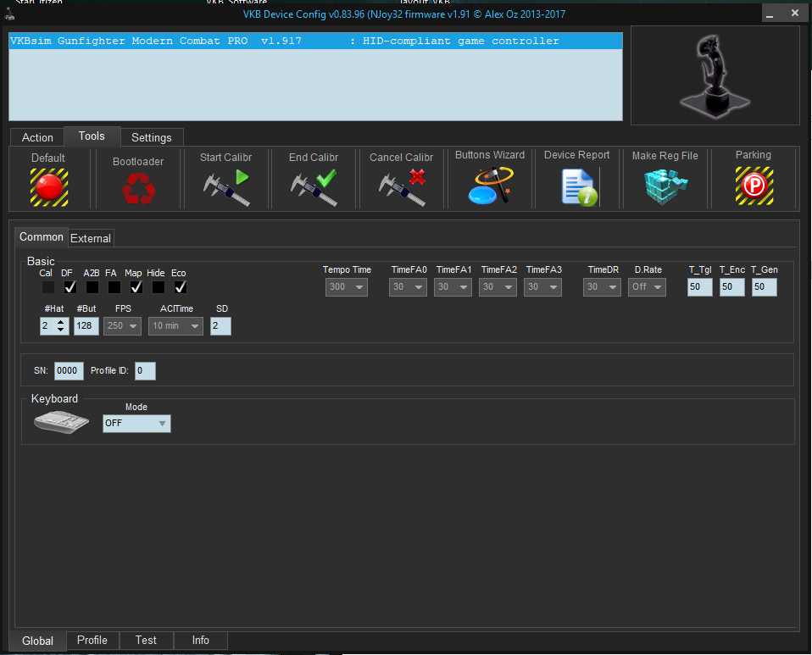
Task: Open the Bootloader recycle icon
Action: click(x=138, y=188)
